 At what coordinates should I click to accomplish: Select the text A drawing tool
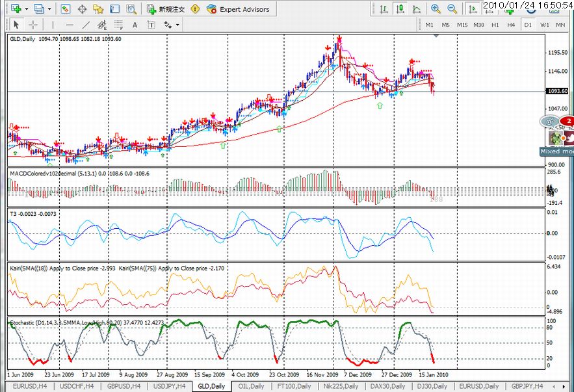(135, 25)
